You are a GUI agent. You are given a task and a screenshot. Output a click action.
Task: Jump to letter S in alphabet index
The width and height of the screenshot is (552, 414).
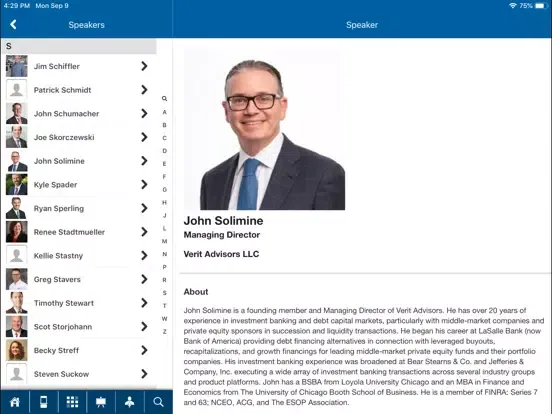click(164, 293)
